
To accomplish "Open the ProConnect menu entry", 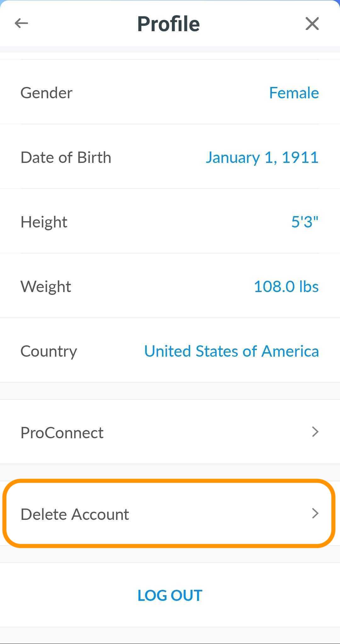I will click(62, 433).
